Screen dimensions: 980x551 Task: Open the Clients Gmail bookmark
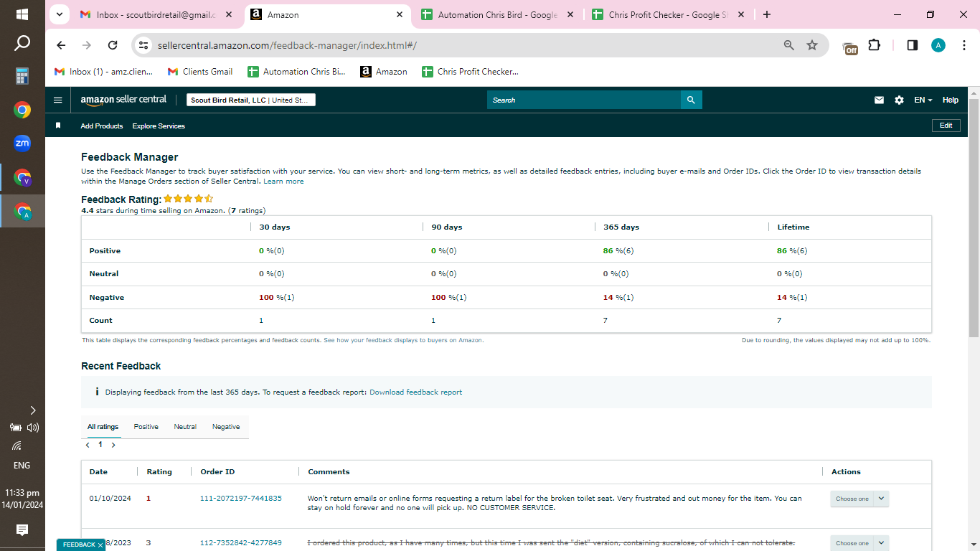pos(200,72)
